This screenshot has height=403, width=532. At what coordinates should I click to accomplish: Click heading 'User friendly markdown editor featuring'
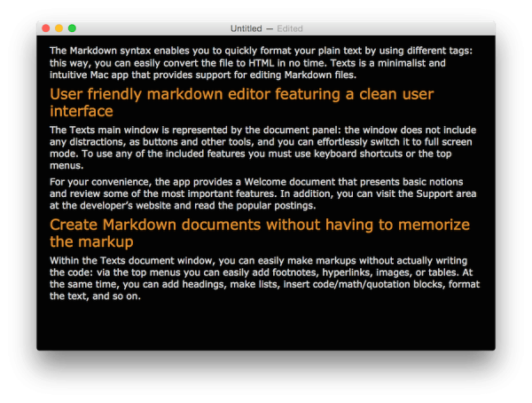241,94
